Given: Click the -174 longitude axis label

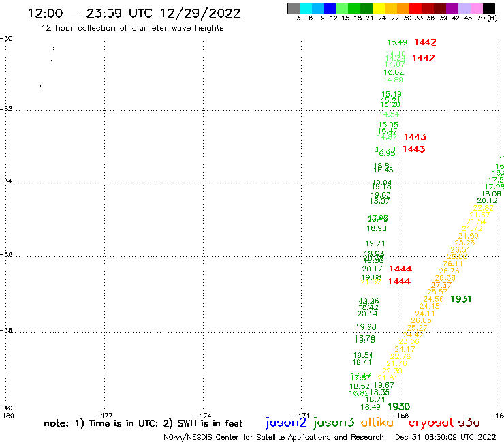Looking at the screenshot, I should tap(203, 416).
